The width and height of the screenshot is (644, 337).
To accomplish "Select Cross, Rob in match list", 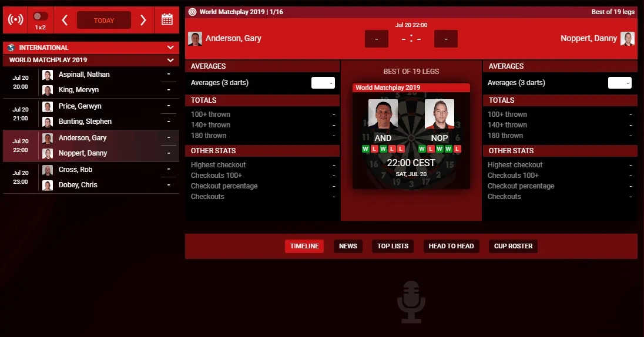I will point(75,169).
